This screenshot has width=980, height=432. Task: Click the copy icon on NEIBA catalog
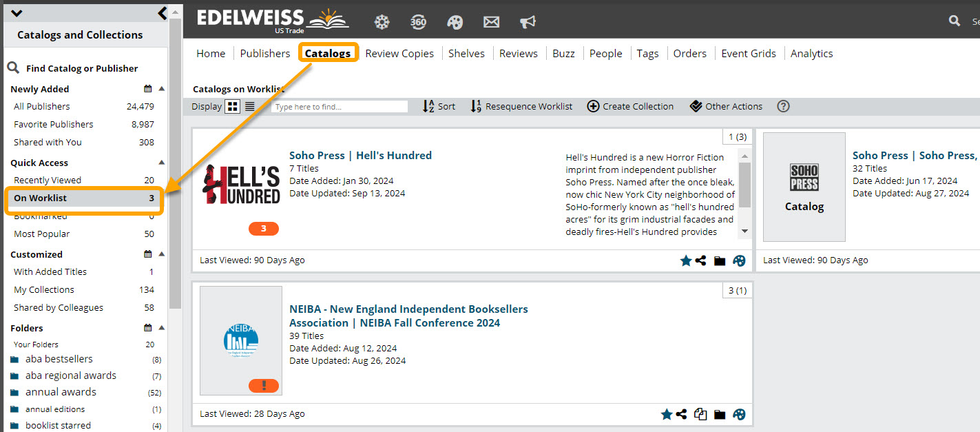tap(700, 414)
